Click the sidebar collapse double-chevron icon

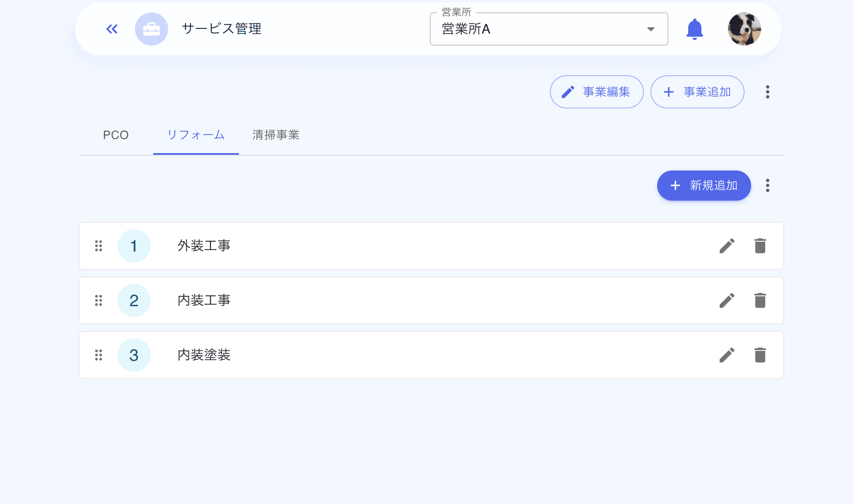coord(111,29)
